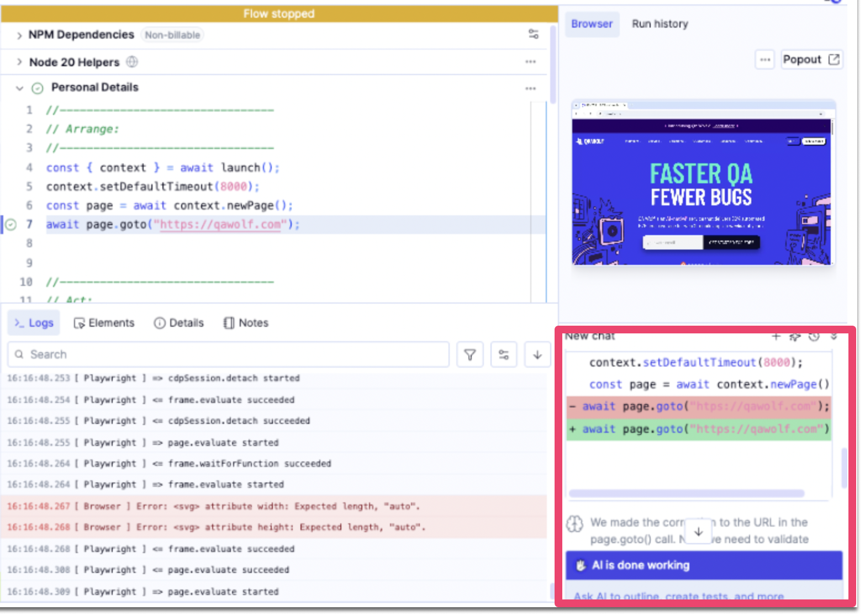The image size is (865, 616).
Task: Click 'context.setDefaultTimeout(8000)' on editor line 5
Action: pos(153,187)
